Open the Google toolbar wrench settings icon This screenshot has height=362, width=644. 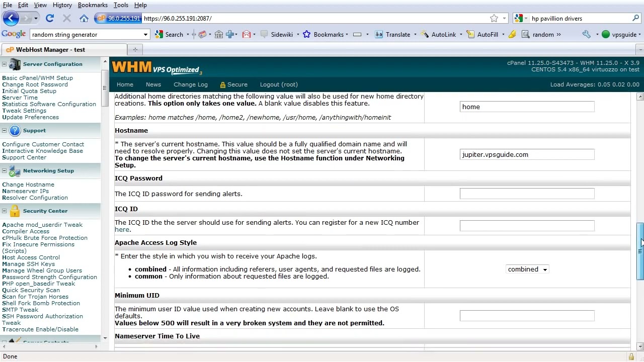click(x=586, y=35)
